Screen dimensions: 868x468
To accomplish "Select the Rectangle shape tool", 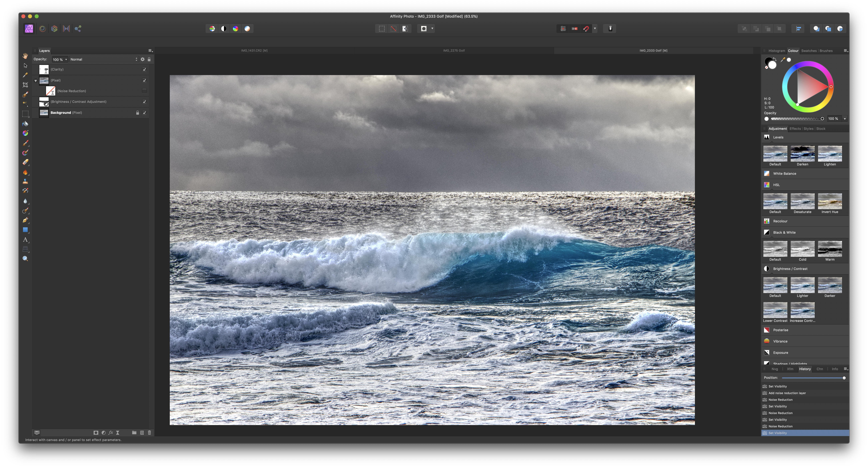I will tap(25, 230).
